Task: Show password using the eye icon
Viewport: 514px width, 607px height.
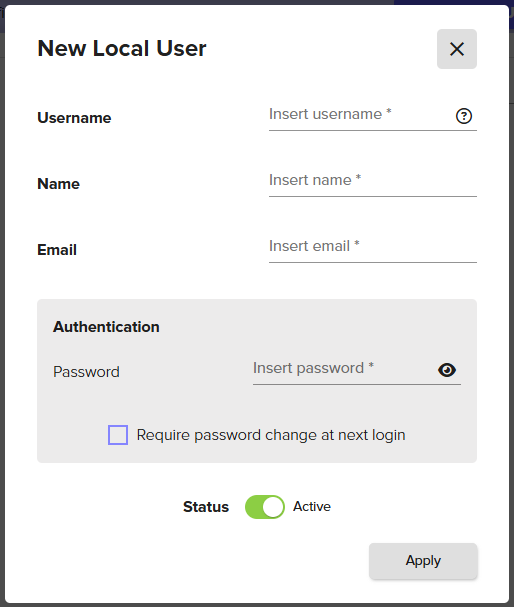Action: coord(447,370)
